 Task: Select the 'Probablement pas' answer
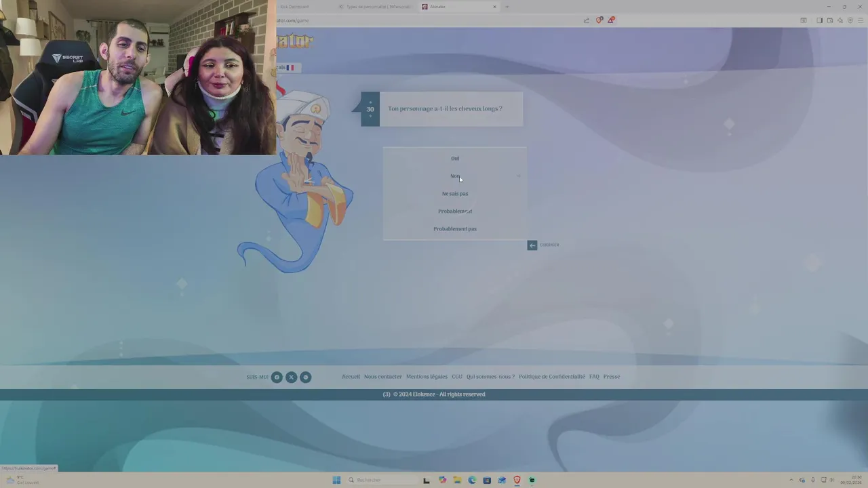(x=455, y=229)
